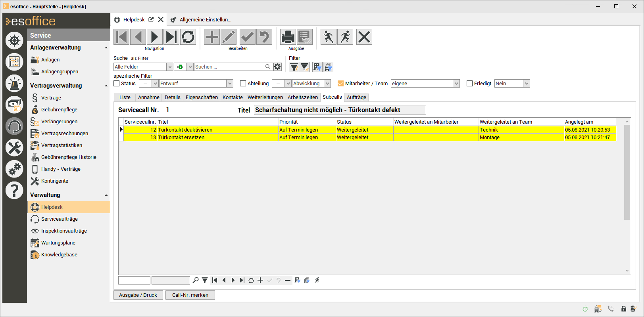Refresh the helpdesk data via main toolbar
This screenshot has height=317, width=644.
pos(188,37)
